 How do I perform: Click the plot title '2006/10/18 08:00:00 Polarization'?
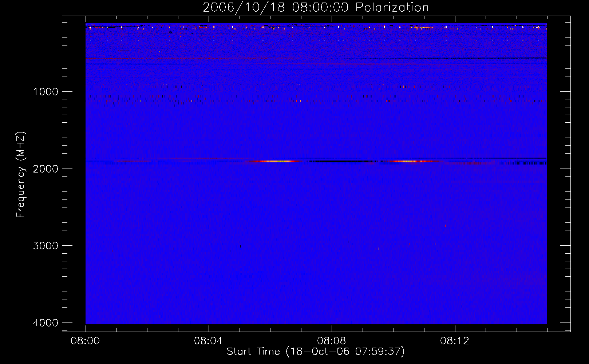[316, 8]
